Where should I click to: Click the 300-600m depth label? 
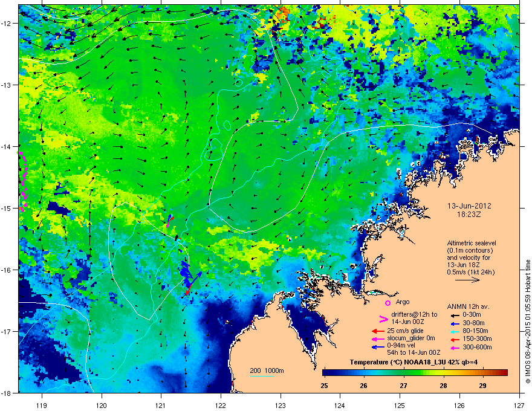(x=478, y=348)
